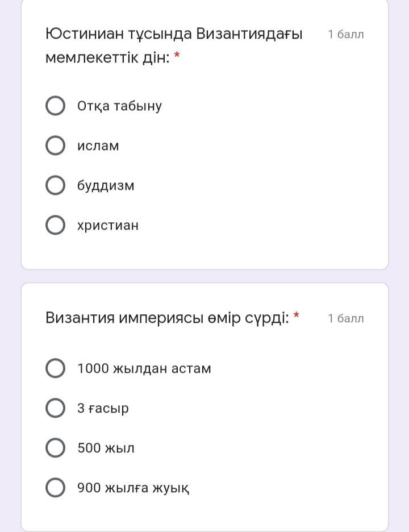Click the 'Византия империясы өмір сүрді' question title
The height and width of the screenshot is (532, 409).
tap(167, 318)
